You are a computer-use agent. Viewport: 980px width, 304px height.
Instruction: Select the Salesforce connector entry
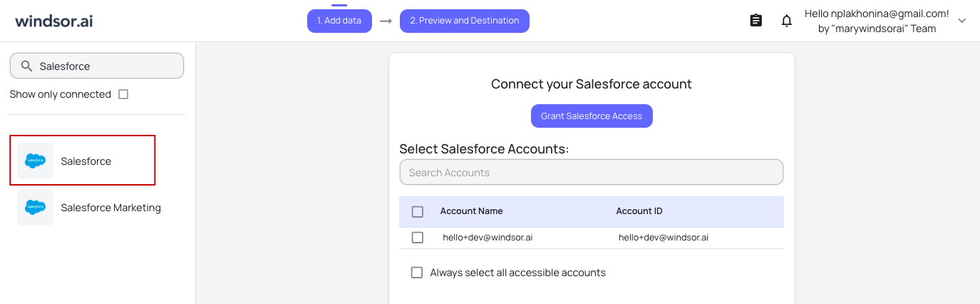(83, 161)
